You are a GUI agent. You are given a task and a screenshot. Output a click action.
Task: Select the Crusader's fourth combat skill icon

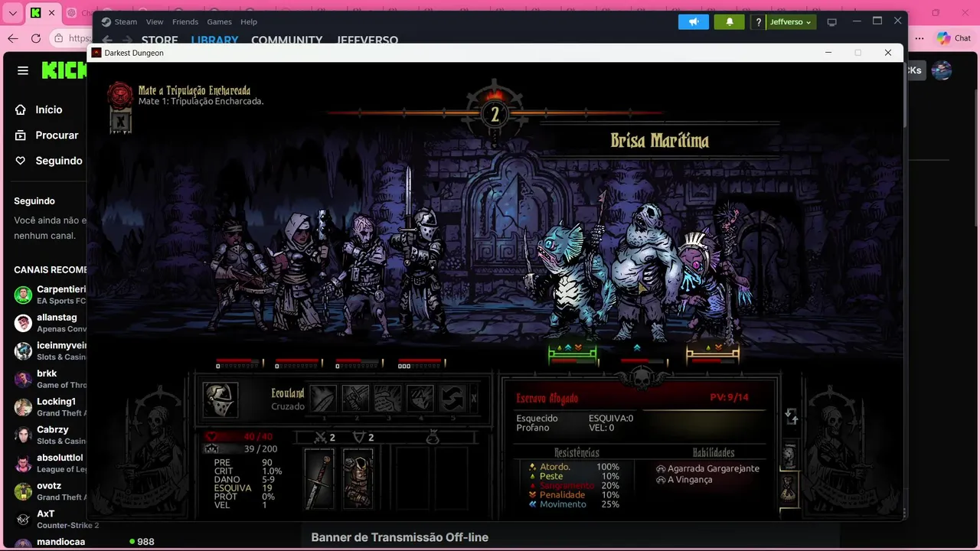point(420,399)
